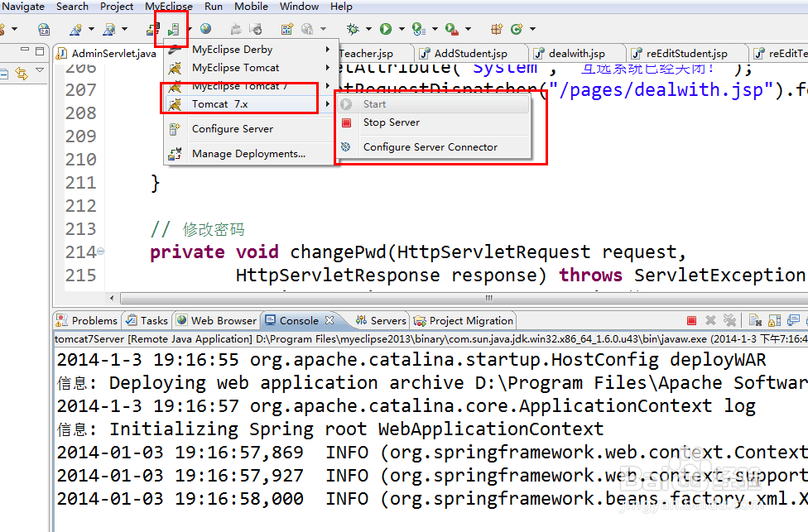The height and width of the screenshot is (532, 808).
Task: Open the Problems view tab
Action: [x=87, y=321]
